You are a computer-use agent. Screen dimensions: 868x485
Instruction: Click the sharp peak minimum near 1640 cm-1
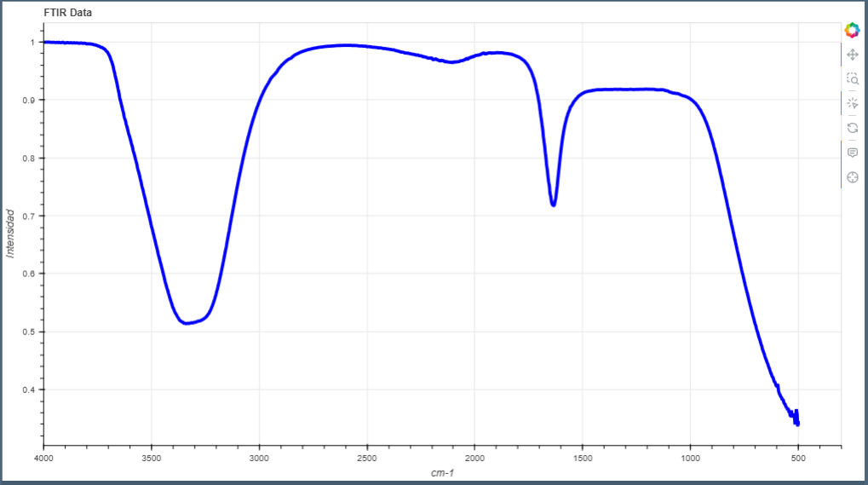point(553,205)
